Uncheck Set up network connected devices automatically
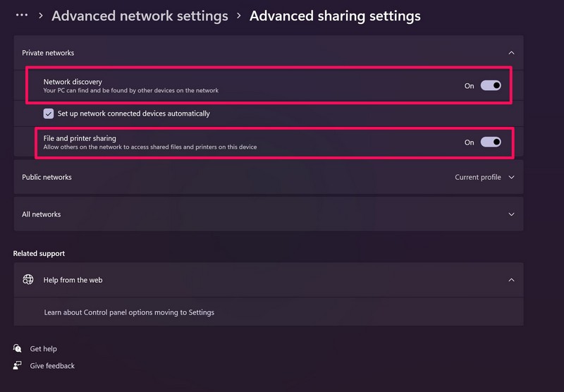The height and width of the screenshot is (392, 564). point(49,114)
